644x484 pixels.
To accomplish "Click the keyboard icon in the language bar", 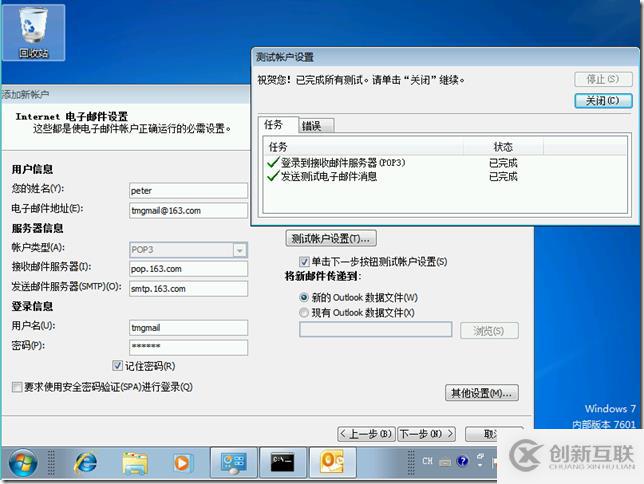I will click(x=445, y=463).
